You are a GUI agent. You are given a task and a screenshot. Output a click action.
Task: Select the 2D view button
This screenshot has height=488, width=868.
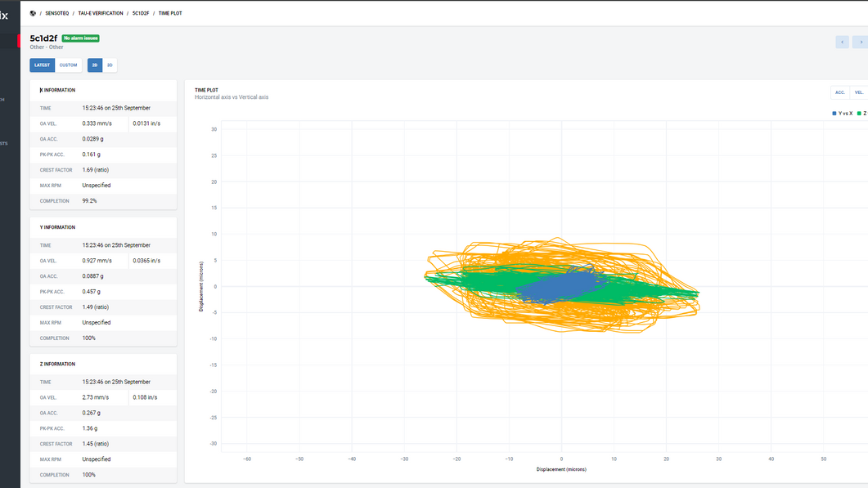tap(93, 65)
